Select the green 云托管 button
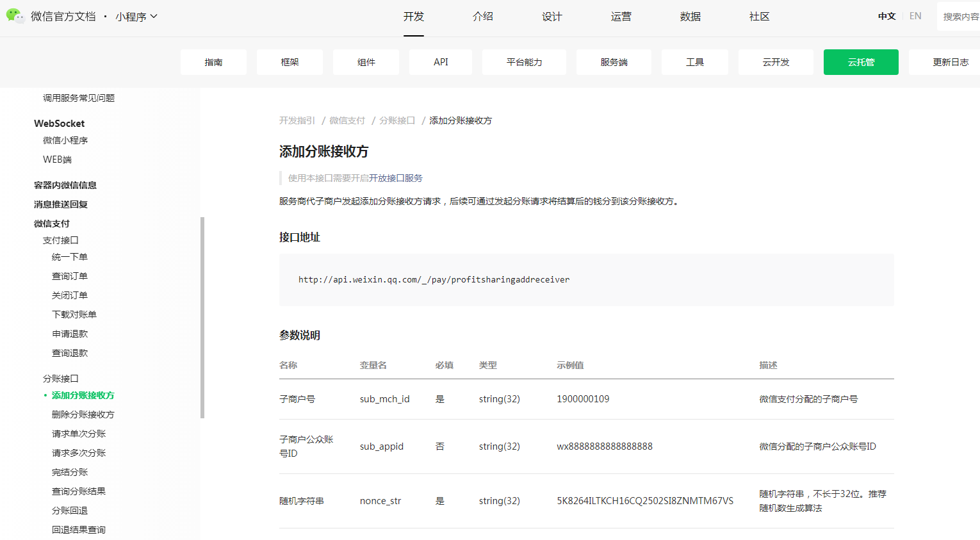980x540 pixels. click(x=861, y=62)
